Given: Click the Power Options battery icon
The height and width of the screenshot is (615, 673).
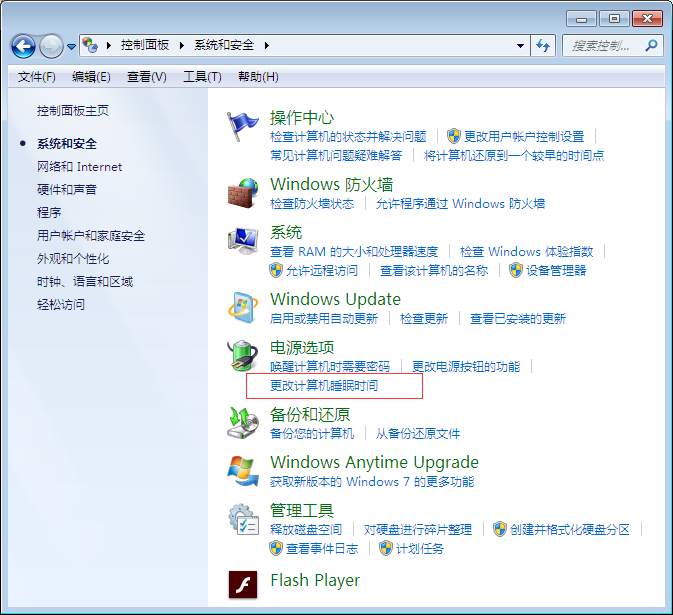Looking at the screenshot, I should [x=243, y=355].
